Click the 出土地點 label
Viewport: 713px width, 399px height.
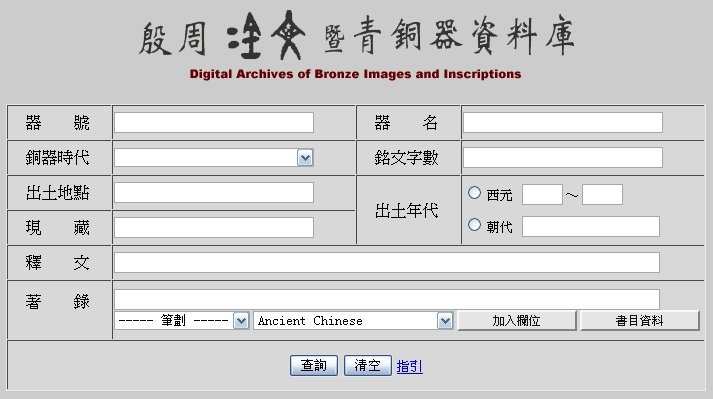tap(57, 193)
